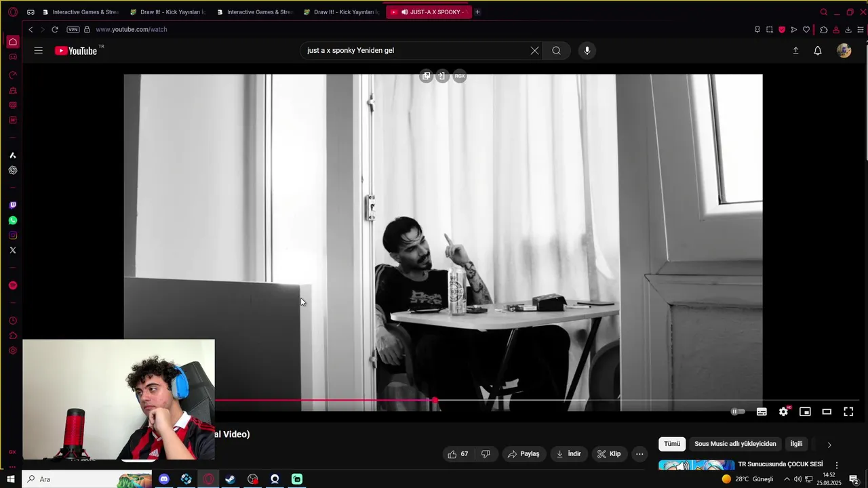This screenshot has width=868, height=488.
Task: Open the X (Twitter) sidebar panel
Action: coord(13,250)
